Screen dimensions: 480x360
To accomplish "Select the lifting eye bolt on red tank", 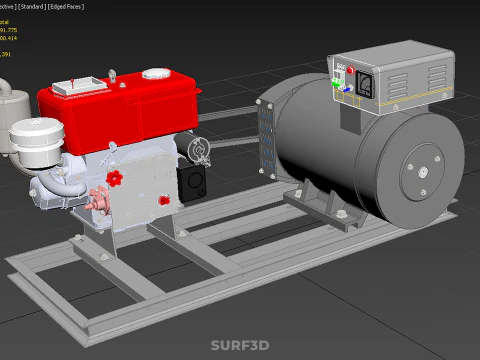I will [112, 75].
